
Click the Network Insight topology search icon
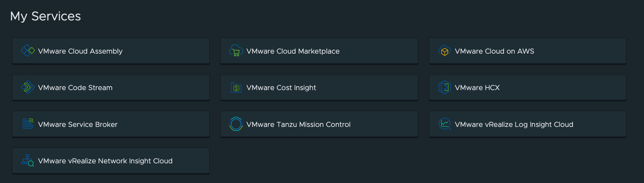click(x=28, y=161)
